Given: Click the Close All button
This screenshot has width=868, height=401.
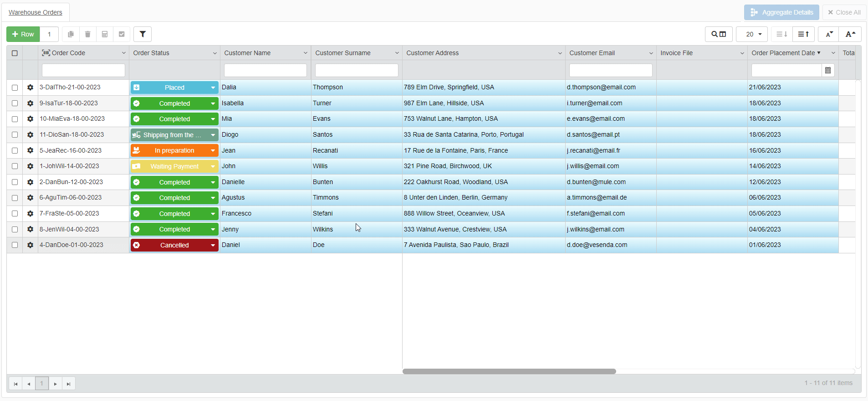Looking at the screenshot, I should (844, 12).
